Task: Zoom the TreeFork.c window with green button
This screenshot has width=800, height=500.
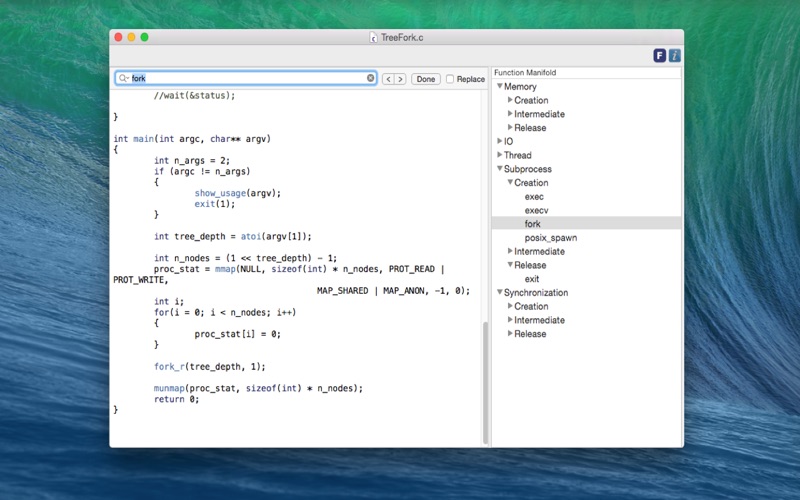Action: click(144, 37)
